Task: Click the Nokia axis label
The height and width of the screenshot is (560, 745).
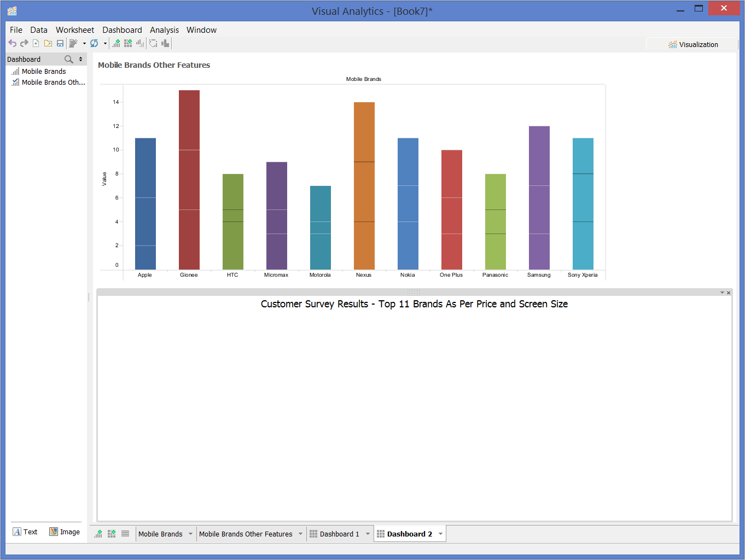Action: 408,275
